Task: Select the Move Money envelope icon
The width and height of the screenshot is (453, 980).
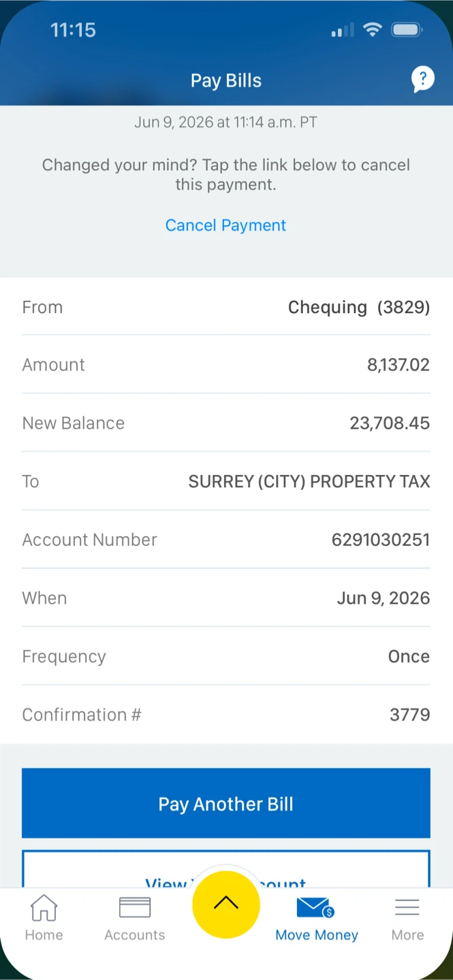Action: click(315, 908)
